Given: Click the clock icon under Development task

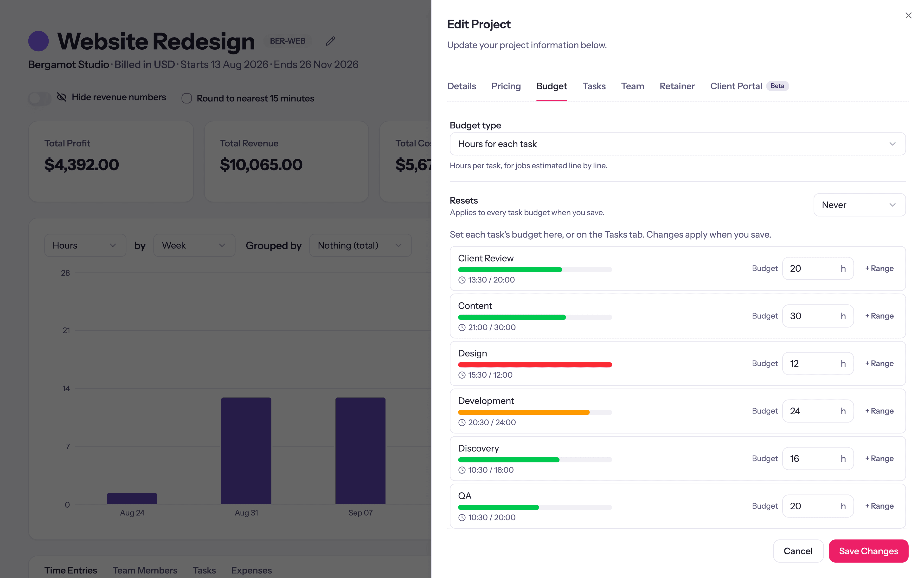Looking at the screenshot, I should pyautogui.click(x=462, y=422).
